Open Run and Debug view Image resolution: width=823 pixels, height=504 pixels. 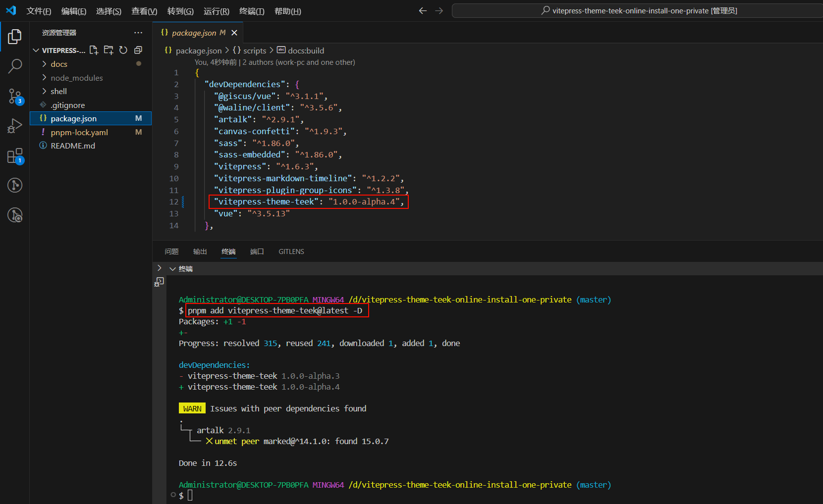point(15,126)
